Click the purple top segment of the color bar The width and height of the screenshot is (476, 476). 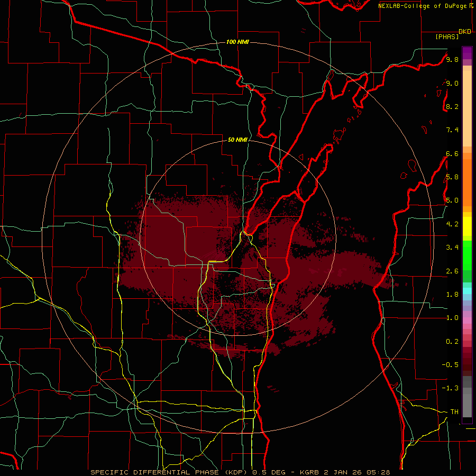coord(467,53)
